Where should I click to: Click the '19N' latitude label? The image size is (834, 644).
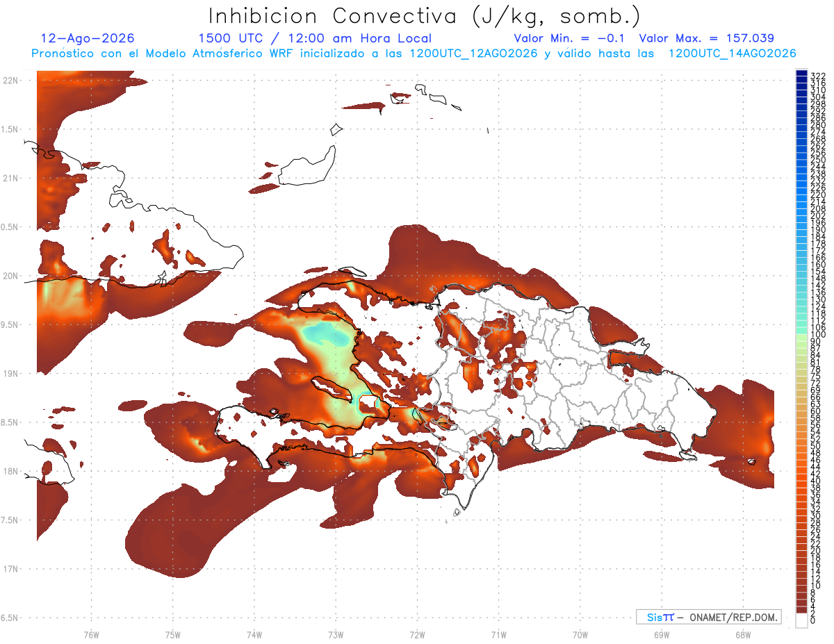click(10, 373)
